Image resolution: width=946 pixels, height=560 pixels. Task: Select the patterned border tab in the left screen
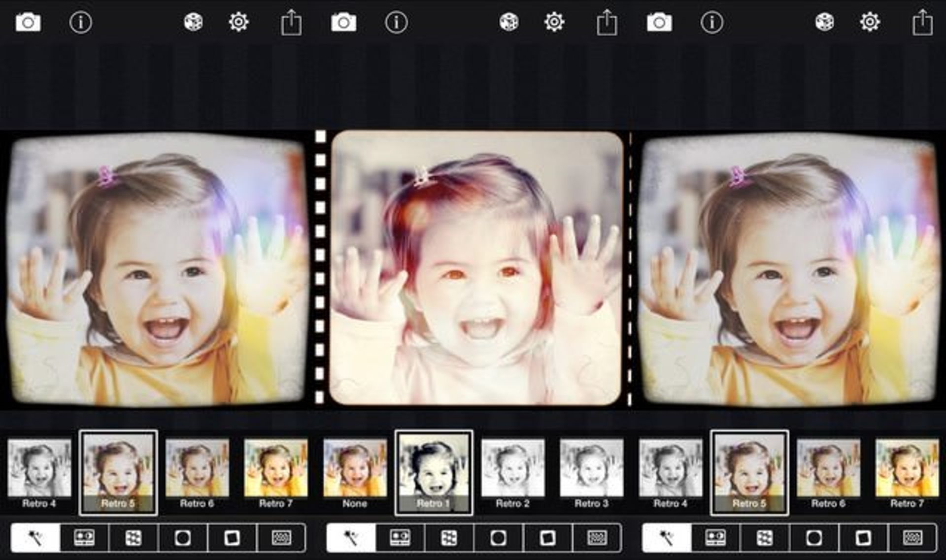tap(281, 538)
